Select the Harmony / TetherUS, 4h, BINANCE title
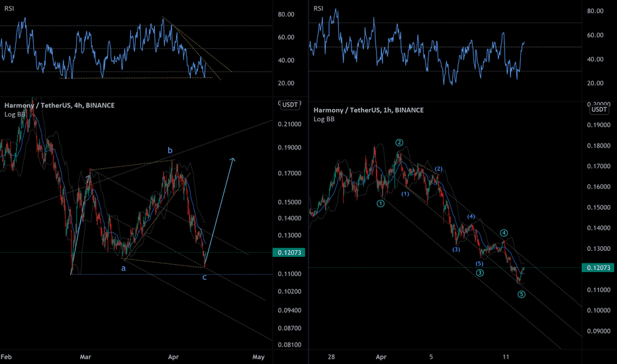 (60, 105)
